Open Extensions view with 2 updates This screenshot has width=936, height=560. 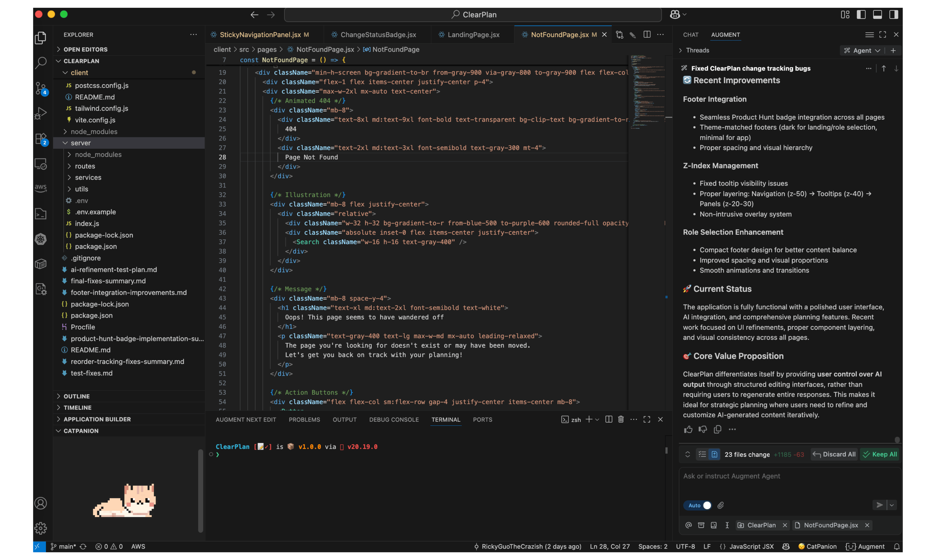click(x=41, y=139)
